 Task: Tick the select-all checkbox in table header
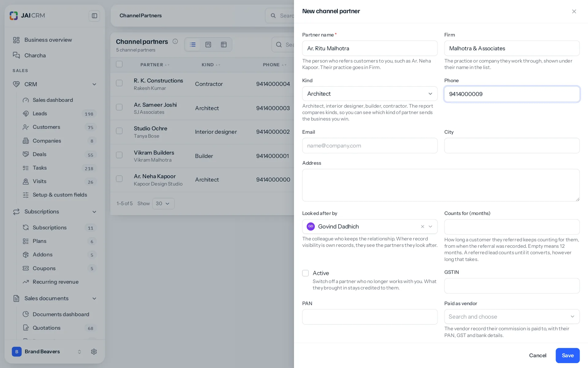[119, 64]
